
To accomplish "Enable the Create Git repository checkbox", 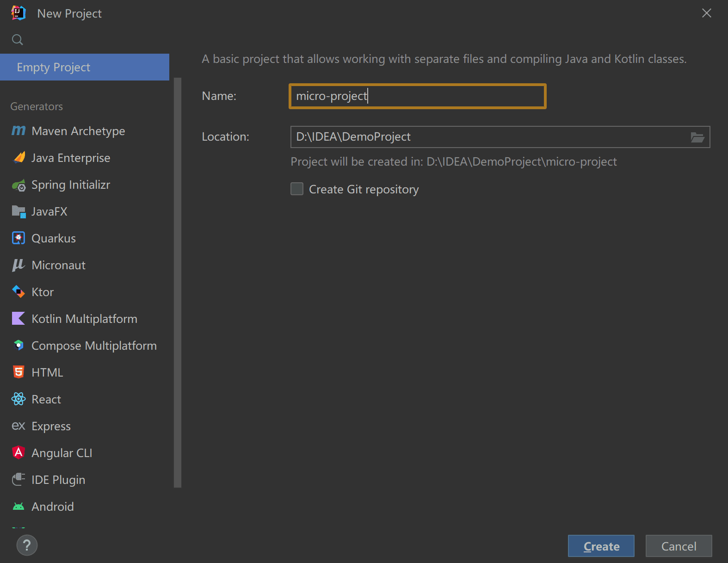I will pos(297,189).
